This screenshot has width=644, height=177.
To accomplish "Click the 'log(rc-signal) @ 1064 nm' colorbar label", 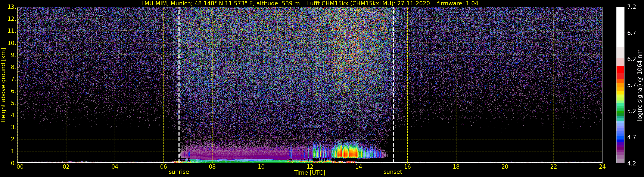I will click(640, 85).
